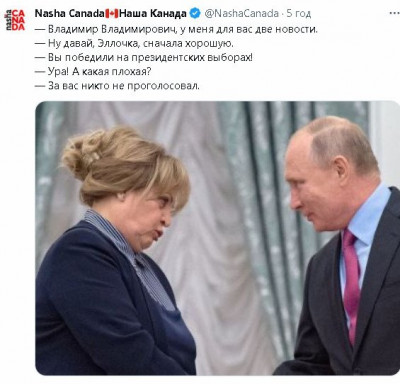Click the grey curtain background in photo
This screenshot has height=384, width=400.
[x=230, y=187]
